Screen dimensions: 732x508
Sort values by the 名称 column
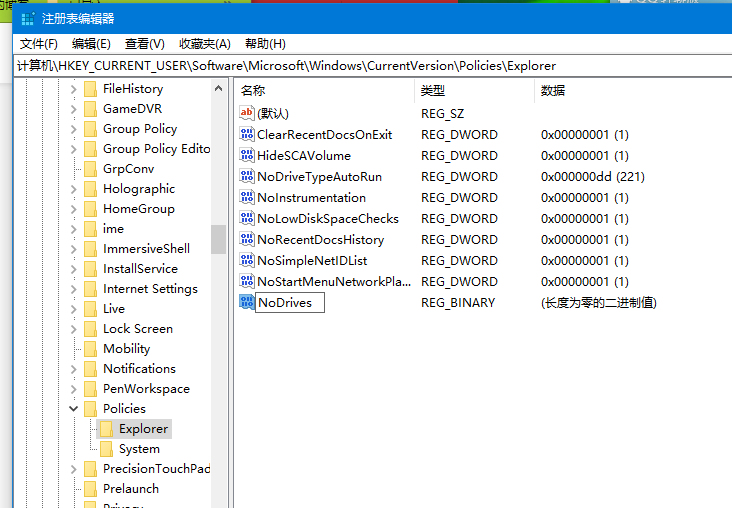(x=324, y=91)
